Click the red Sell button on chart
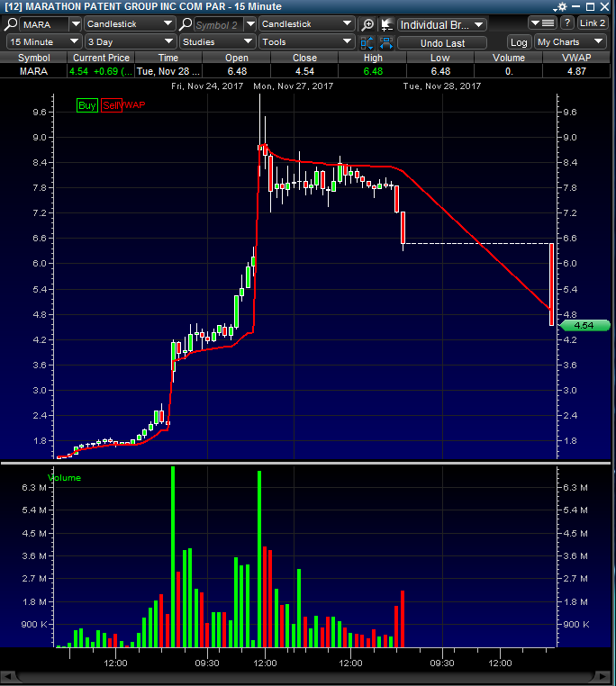Screen dimensions: 616x686 tap(111, 105)
